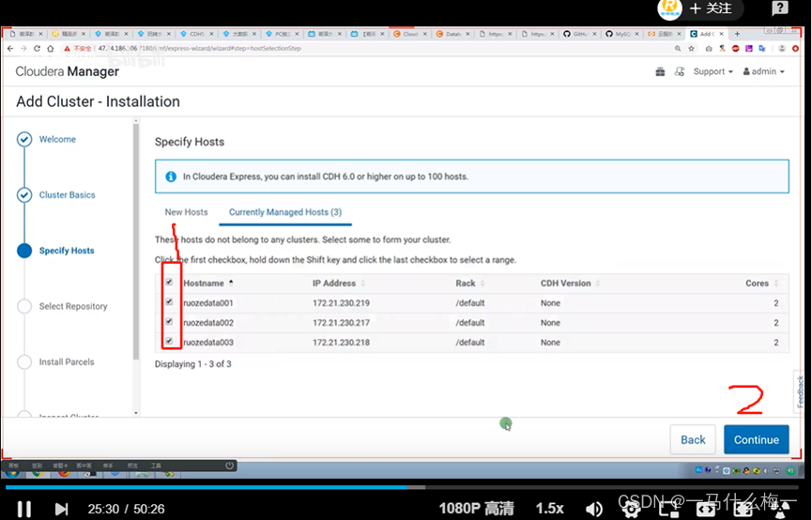Seek on the video progress bar
The width and height of the screenshot is (812, 520).
pyautogui.click(x=402, y=487)
